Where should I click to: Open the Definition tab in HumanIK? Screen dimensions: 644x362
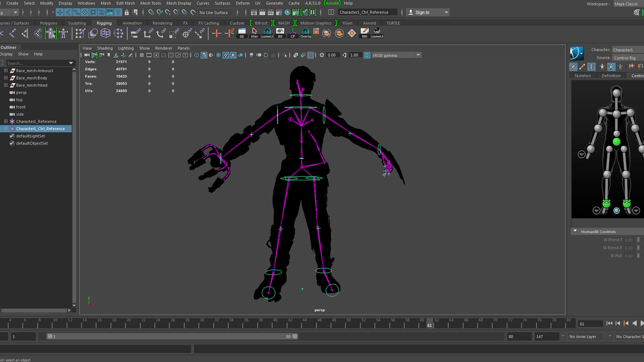(x=611, y=76)
